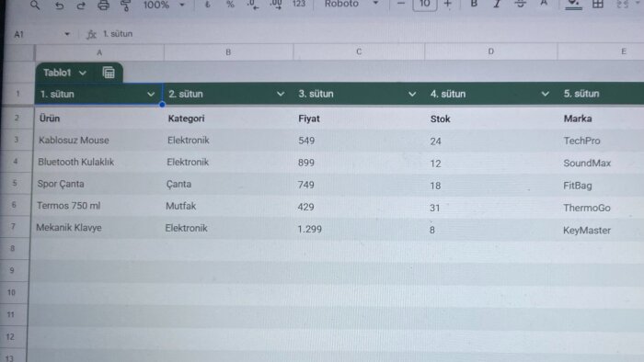644x362 pixels.
Task: Select the 5. sütun header cell
Action: tap(601, 94)
